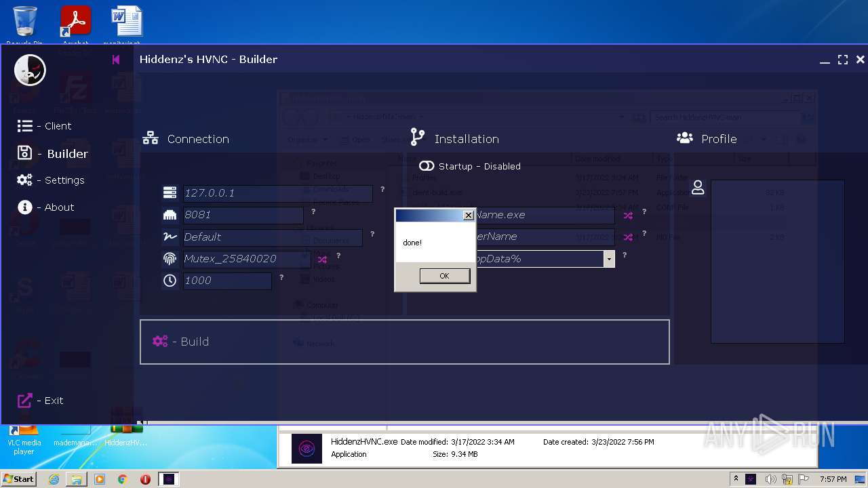
Task: Open the Start menu
Action: pos(18,479)
